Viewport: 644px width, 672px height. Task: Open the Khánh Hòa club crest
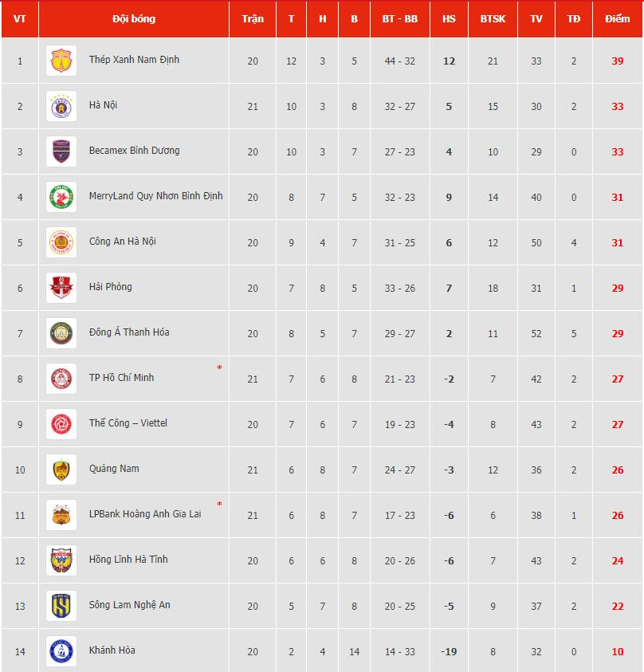(x=61, y=651)
